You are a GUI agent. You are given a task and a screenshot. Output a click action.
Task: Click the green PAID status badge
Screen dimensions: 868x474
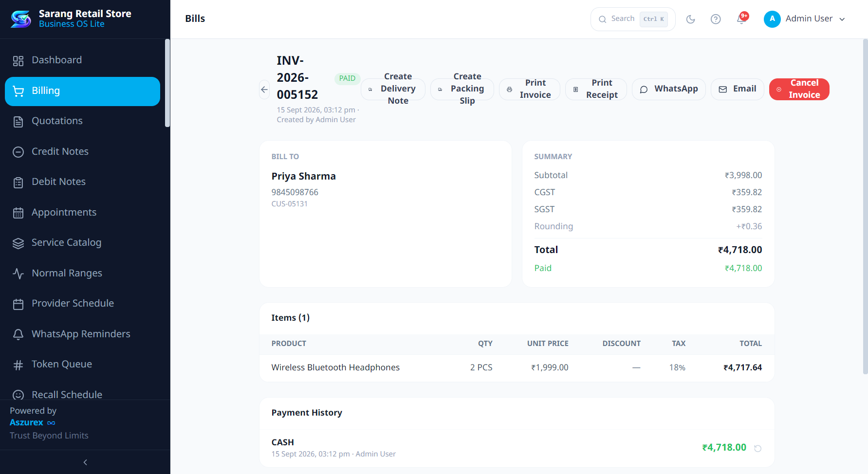pyautogui.click(x=347, y=78)
